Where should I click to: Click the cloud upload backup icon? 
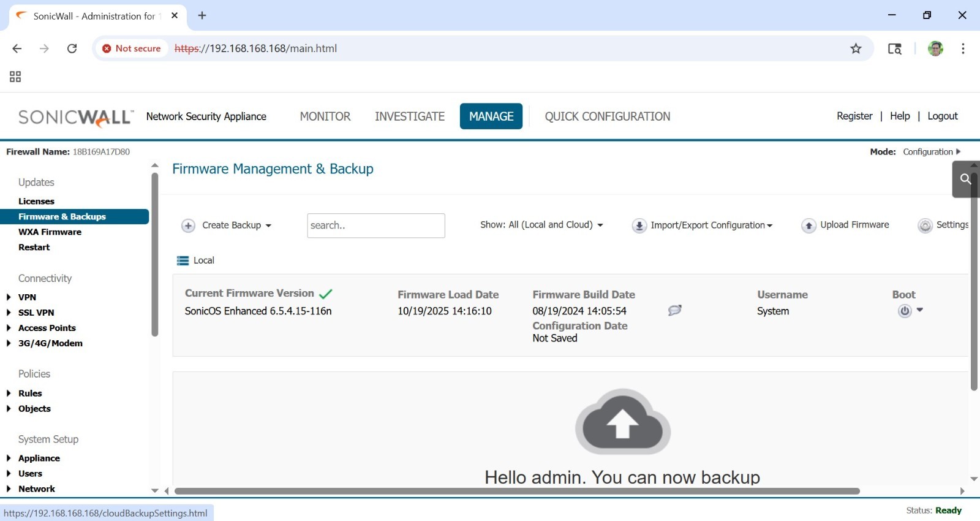(622, 422)
